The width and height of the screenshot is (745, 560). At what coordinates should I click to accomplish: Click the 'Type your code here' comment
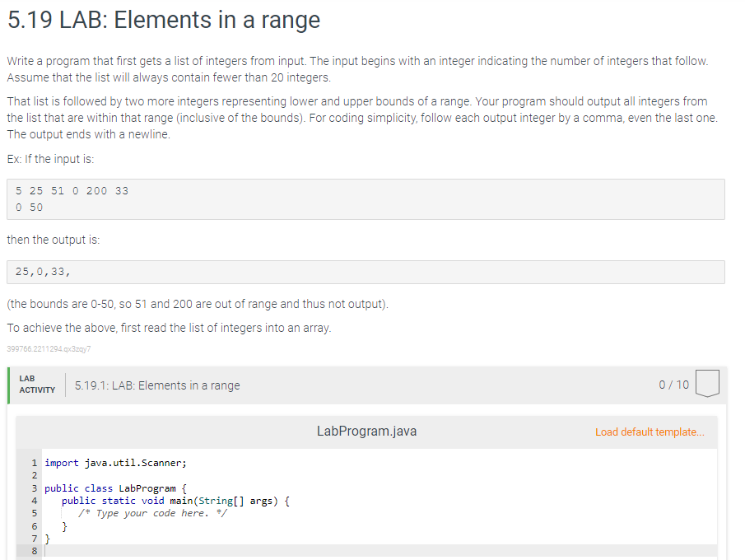coord(152,513)
